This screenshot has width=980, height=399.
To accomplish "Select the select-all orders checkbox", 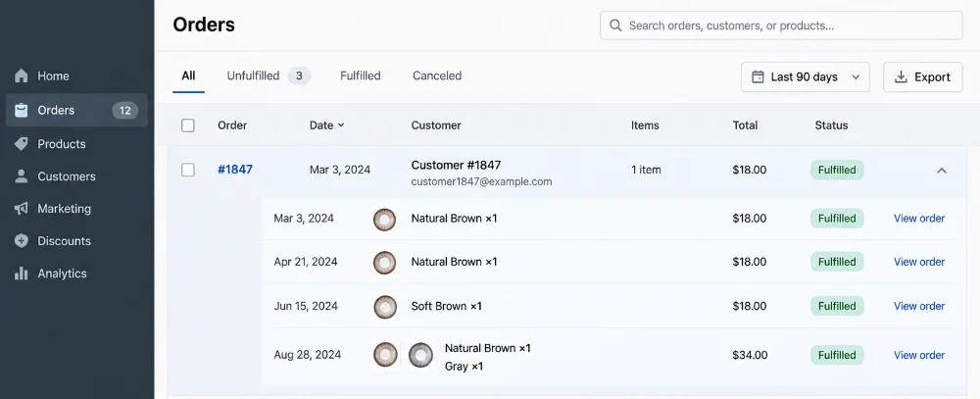I will pos(188,125).
